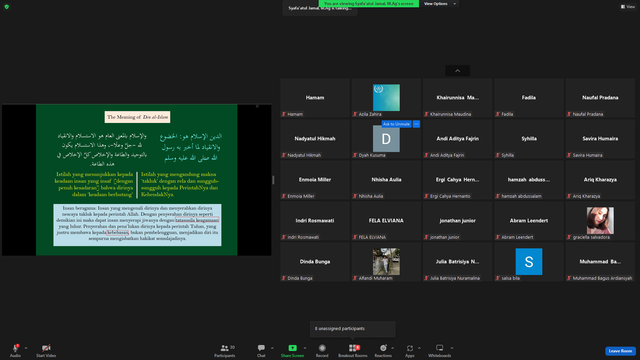
Task: Select Ariq Kharazya's tile
Action: pos(600,180)
